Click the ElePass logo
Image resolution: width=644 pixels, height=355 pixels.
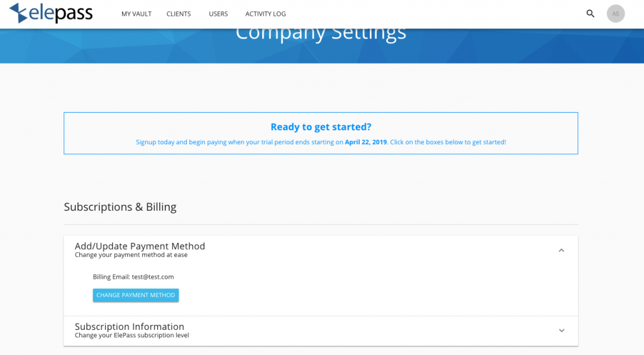(x=51, y=13)
